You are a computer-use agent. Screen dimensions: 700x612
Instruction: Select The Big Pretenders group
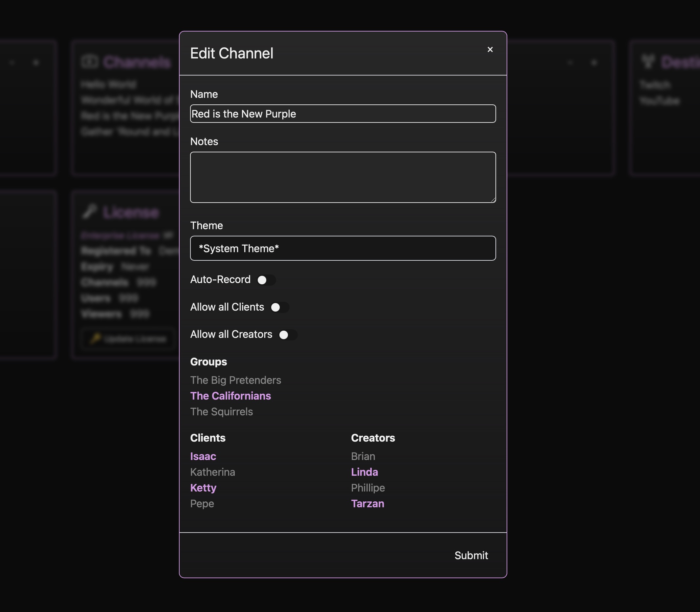(x=235, y=380)
